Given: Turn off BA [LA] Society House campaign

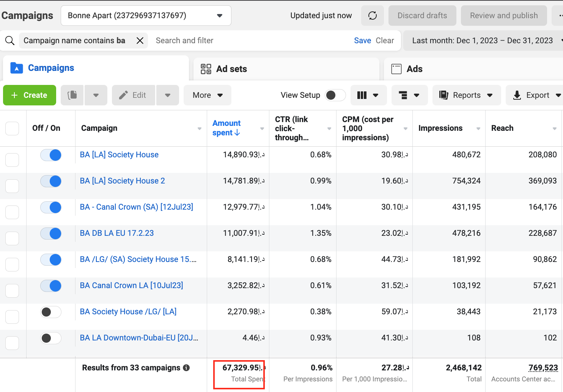Looking at the screenshot, I should pyautogui.click(x=51, y=155).
